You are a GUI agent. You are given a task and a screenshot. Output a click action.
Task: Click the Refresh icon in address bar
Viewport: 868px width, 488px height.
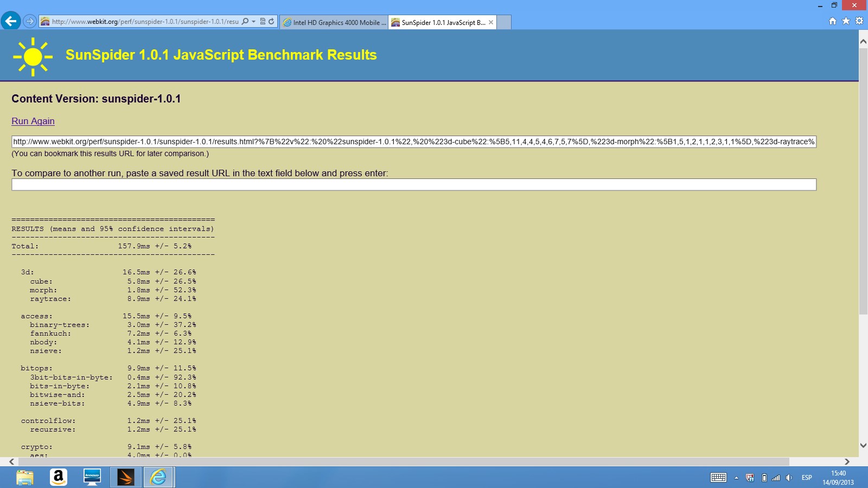271,22
